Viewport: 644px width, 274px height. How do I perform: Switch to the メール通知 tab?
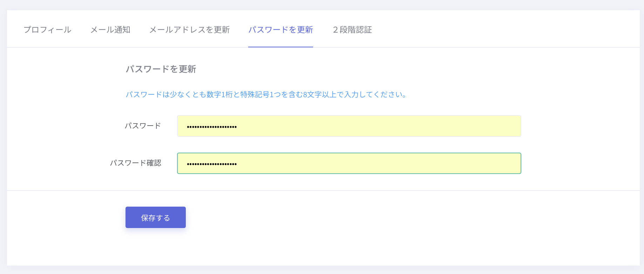[x=110, y=30]
